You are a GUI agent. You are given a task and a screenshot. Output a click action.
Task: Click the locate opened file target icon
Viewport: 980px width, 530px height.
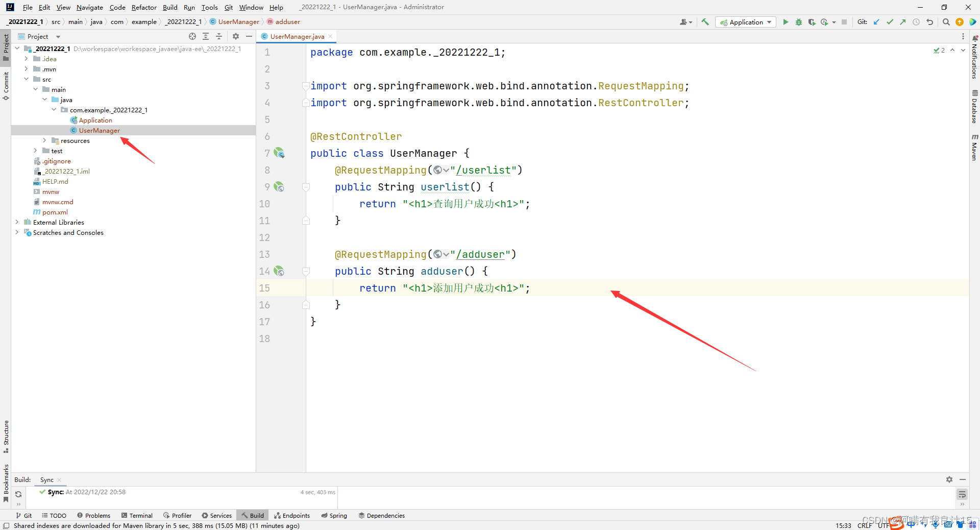click(x=192, y=36)
